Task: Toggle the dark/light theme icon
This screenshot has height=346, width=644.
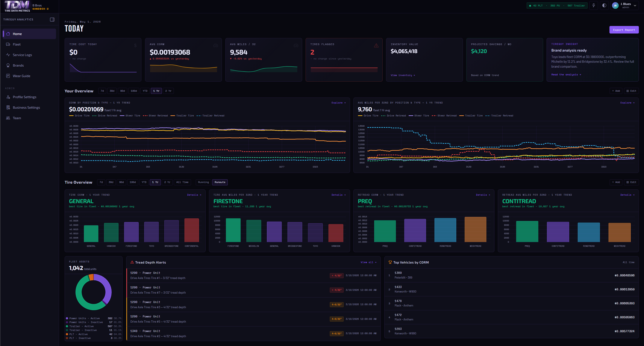Action: coord(604,5)
